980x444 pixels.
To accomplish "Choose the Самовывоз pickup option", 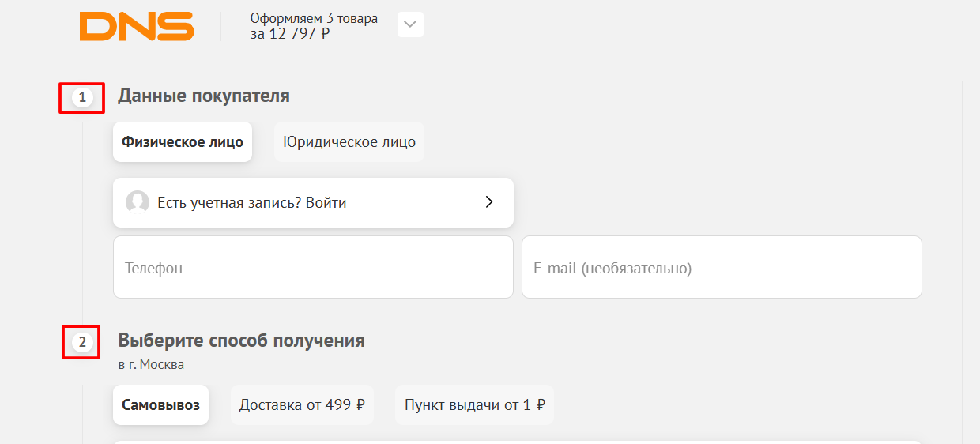I will [160, 405].
